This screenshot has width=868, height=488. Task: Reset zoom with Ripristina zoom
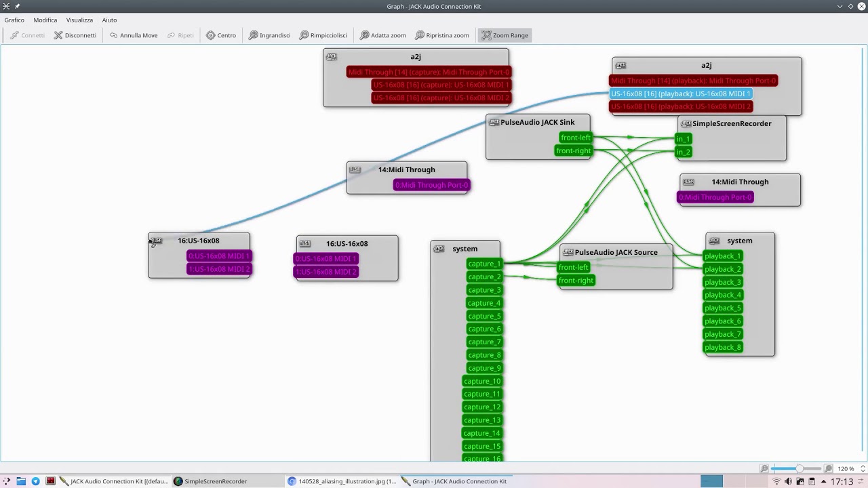pos(442,35)
